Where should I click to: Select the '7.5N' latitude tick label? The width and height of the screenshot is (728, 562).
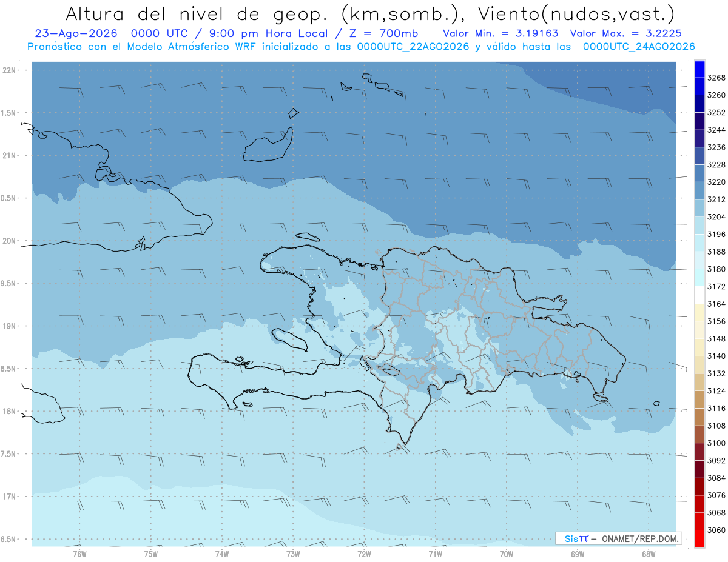(8, 454)
